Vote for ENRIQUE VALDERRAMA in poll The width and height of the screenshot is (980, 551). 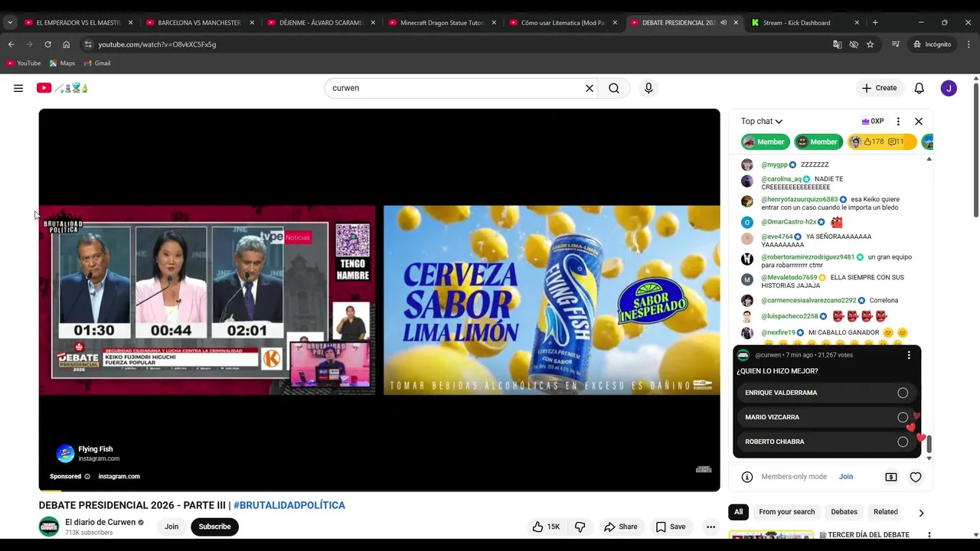click(827, 393)
